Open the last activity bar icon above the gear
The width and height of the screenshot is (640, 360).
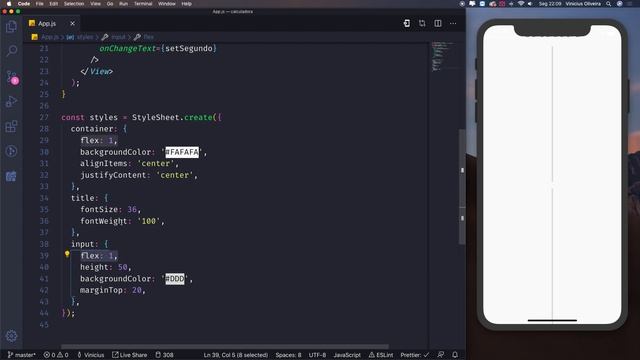point(11,176)
